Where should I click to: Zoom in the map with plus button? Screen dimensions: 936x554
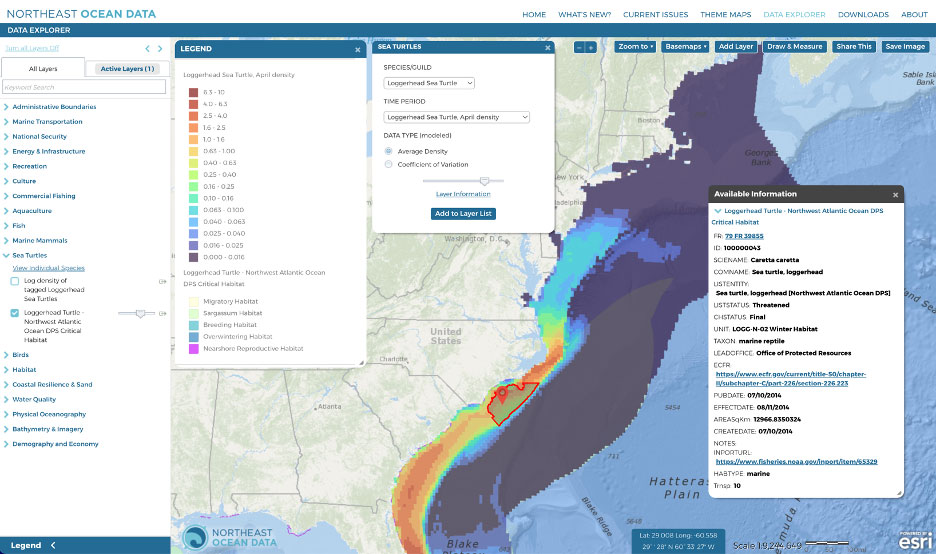[590, 47]
